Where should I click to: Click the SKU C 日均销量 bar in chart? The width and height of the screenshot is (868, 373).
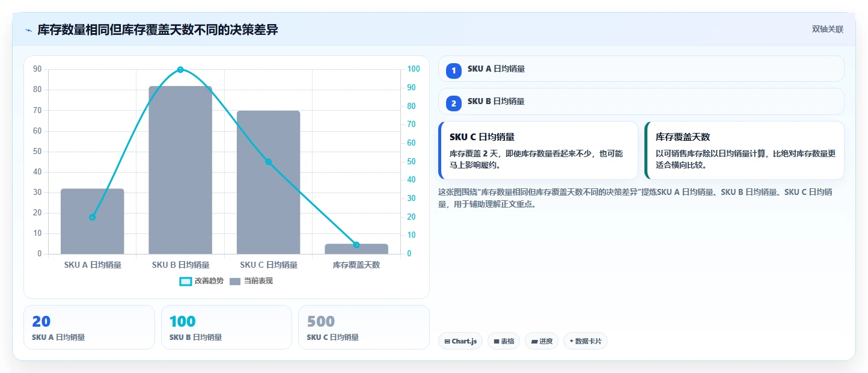268,182
